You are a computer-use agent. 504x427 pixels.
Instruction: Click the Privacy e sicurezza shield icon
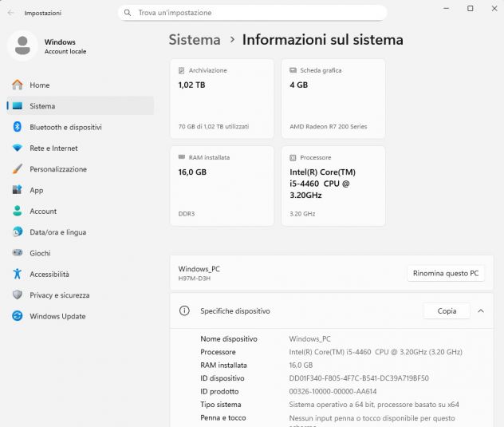point(18,295)
